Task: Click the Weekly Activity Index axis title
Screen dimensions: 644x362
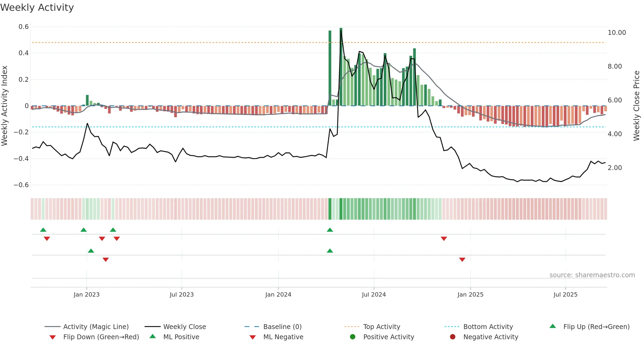Action: (4, 106)
